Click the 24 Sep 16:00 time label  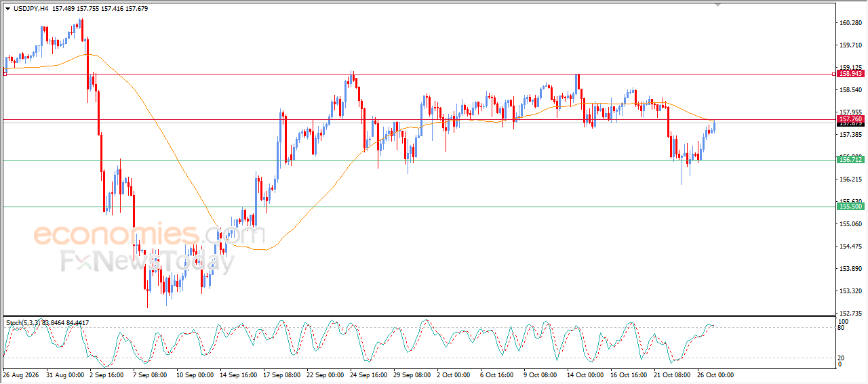[370, 375]
